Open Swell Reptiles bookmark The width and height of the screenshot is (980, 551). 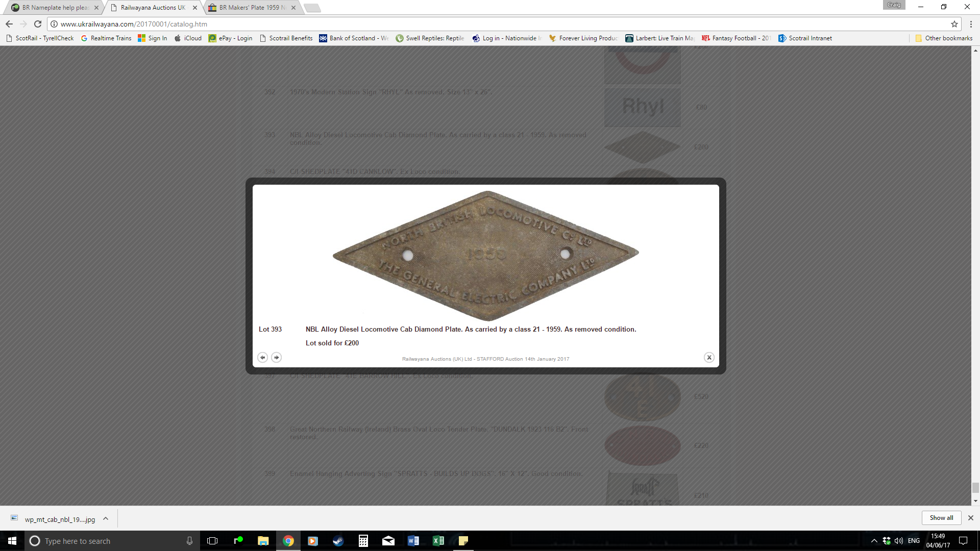pos(430,38)
